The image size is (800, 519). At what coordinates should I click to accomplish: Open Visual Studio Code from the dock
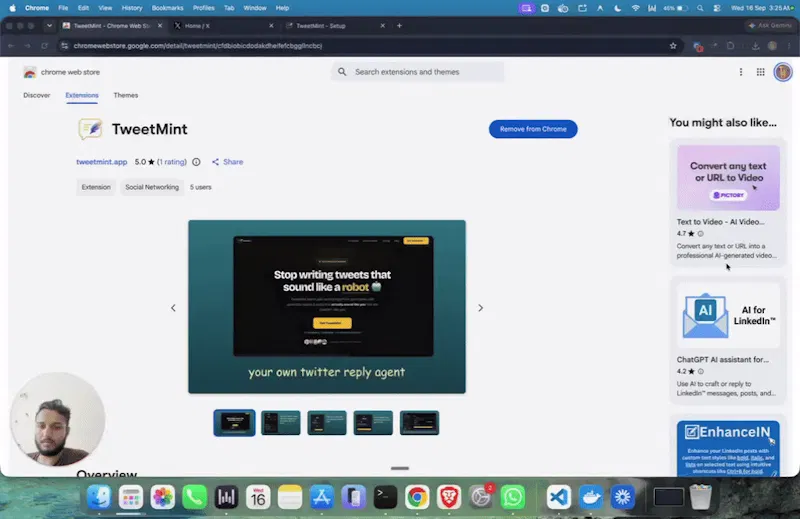tap(559, 497)
